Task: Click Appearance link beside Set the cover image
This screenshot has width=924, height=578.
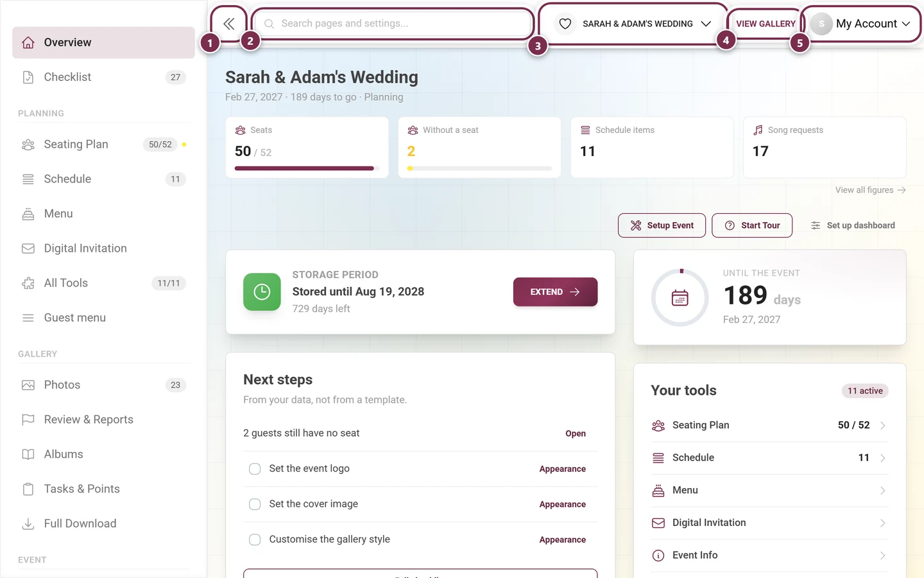Action: click(x=563, y=504)
